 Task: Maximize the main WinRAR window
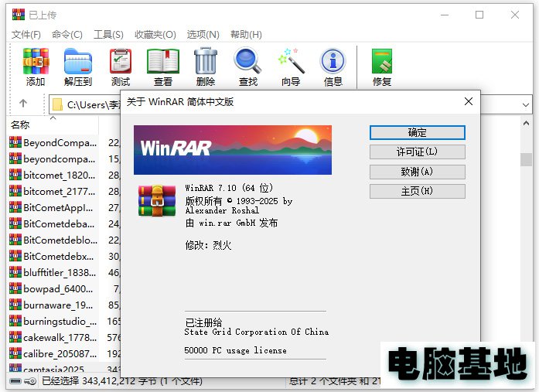coord(479,15)
